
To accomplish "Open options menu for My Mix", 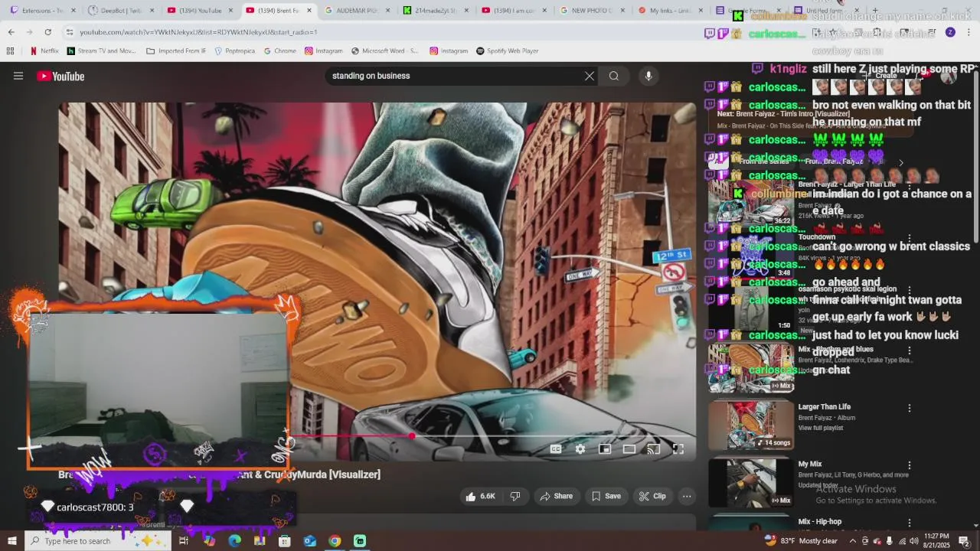I will [910, 465].
